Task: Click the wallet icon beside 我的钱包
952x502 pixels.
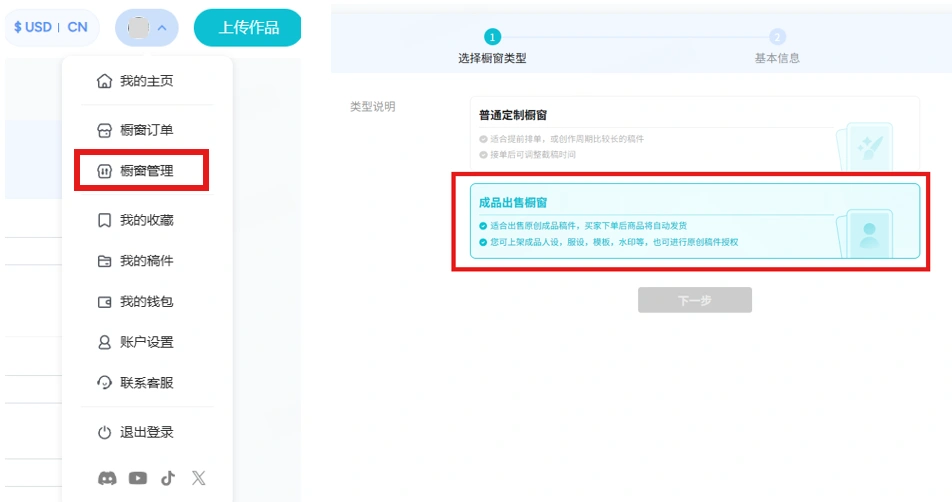Action: (x=104, y=302)
